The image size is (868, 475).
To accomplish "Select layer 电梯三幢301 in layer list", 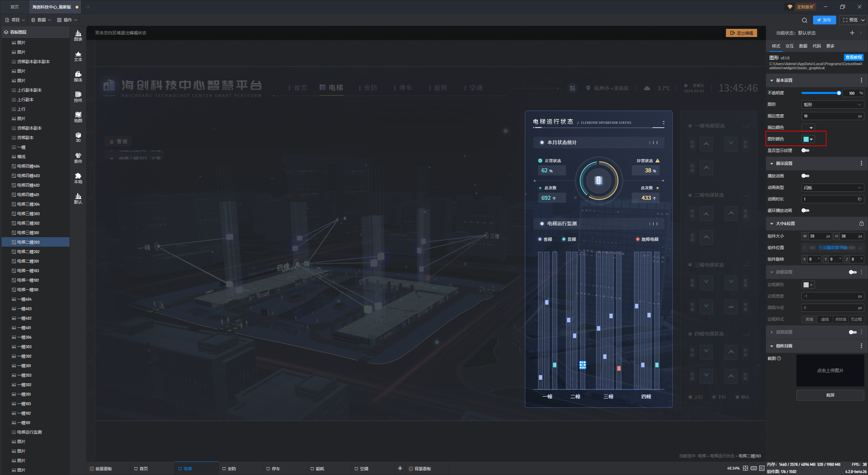I will (x=28, y=233).
